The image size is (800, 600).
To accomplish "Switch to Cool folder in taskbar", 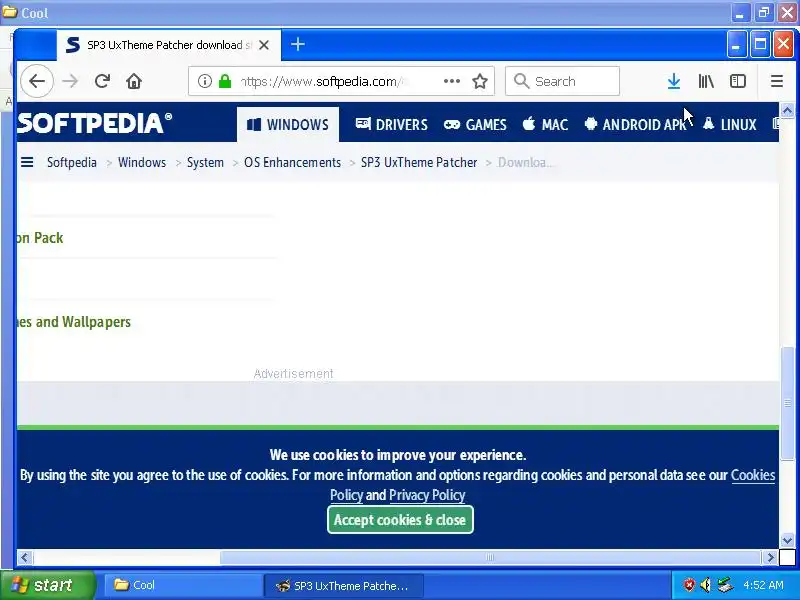I will [182, 585].
